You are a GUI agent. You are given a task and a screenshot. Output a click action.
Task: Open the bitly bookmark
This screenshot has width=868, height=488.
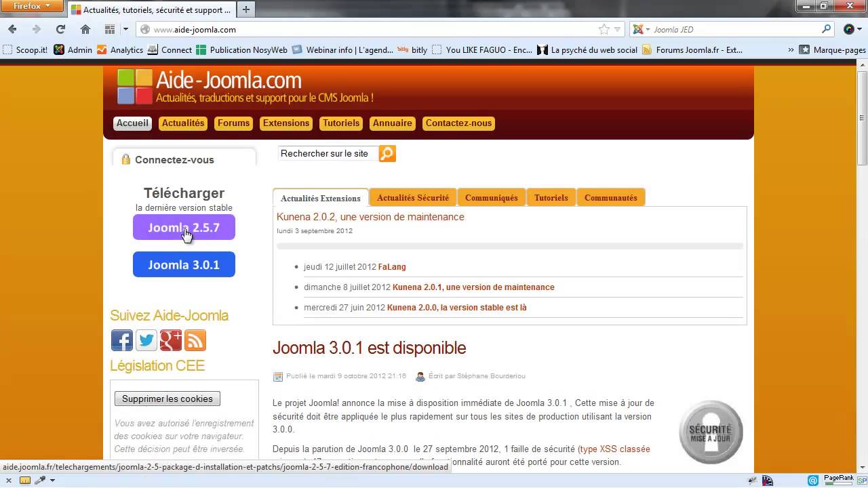point(412,49)
